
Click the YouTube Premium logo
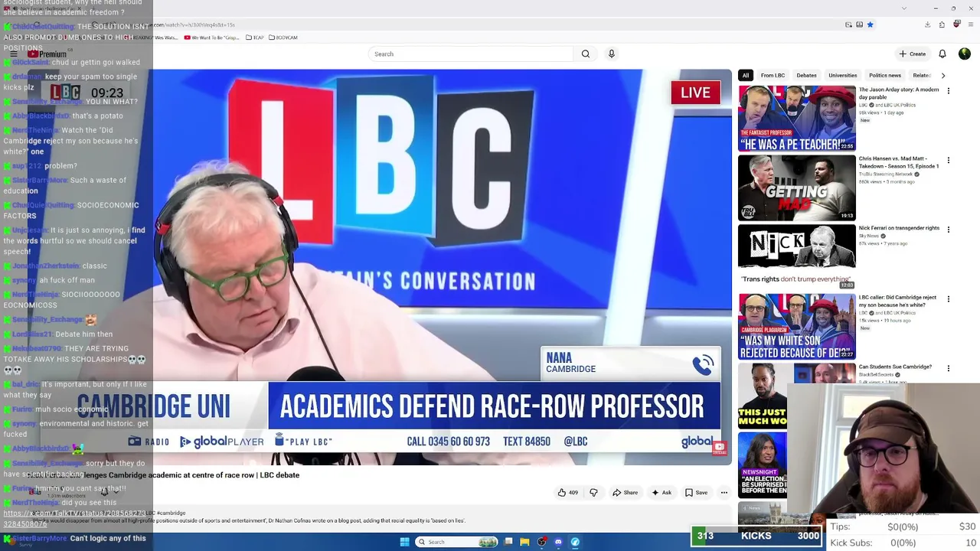click(x=47, y=54)
